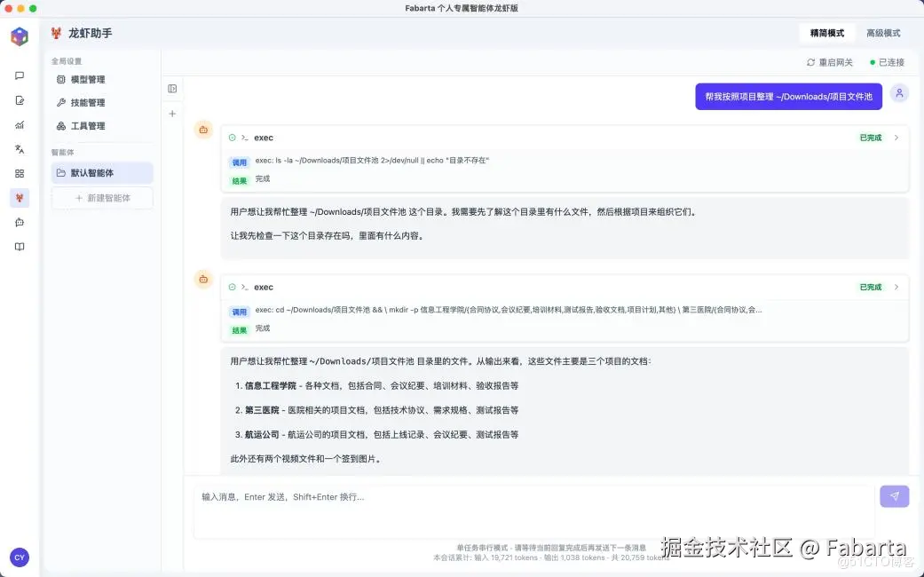Click the 已连接 connection status indicator
The height and width of the screenshot is (577, 924).
[x=887, y=62]
